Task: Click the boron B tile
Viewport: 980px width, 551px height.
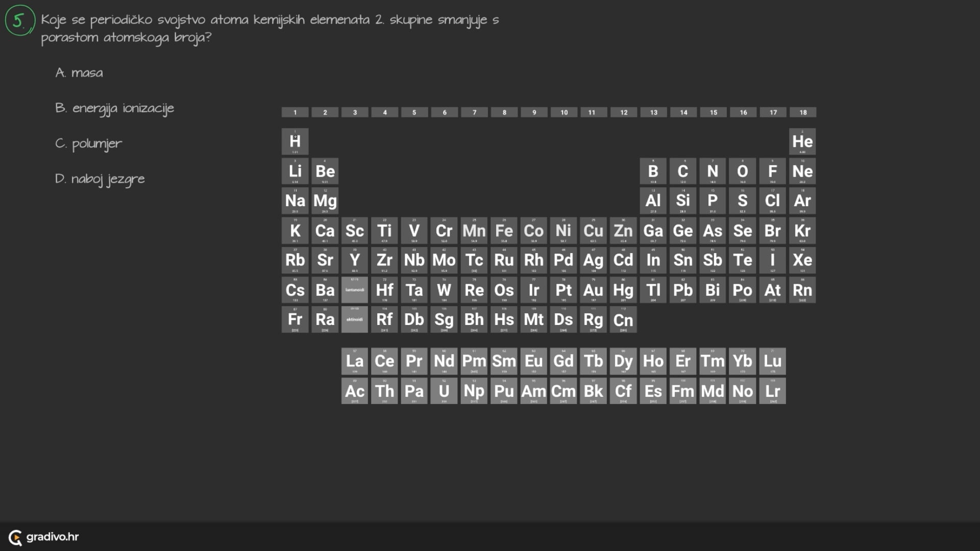Action: tap(653, 171)
